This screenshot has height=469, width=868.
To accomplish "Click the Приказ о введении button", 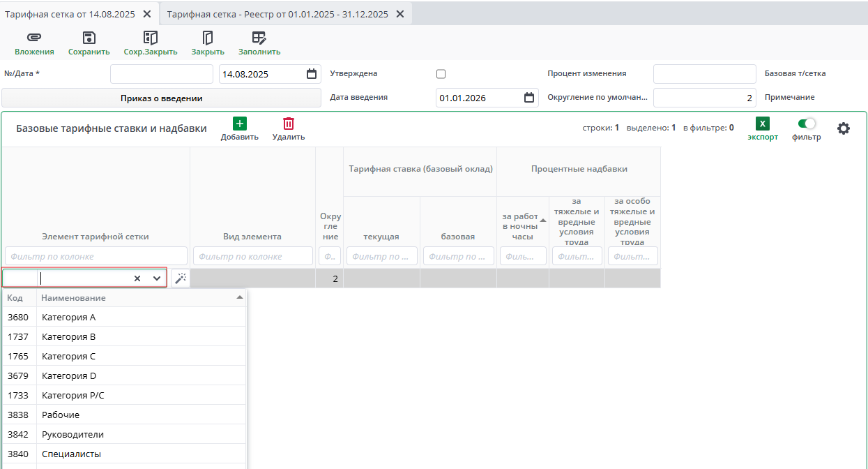I will click(161, 98).
